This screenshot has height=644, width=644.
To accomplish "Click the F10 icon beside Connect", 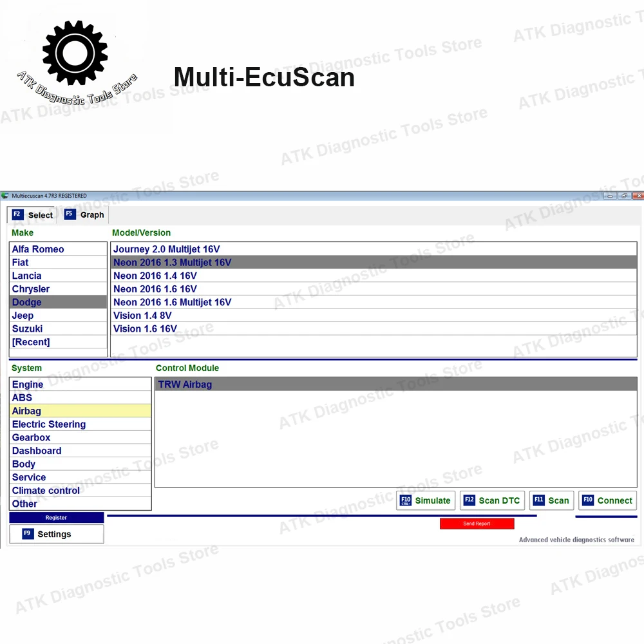I will click(588, 500).
